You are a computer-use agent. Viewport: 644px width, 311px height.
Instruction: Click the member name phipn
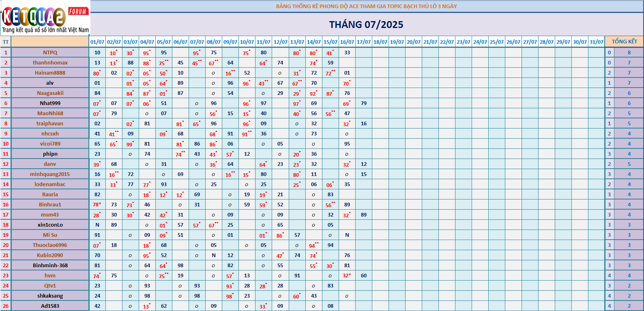point(50,154)
